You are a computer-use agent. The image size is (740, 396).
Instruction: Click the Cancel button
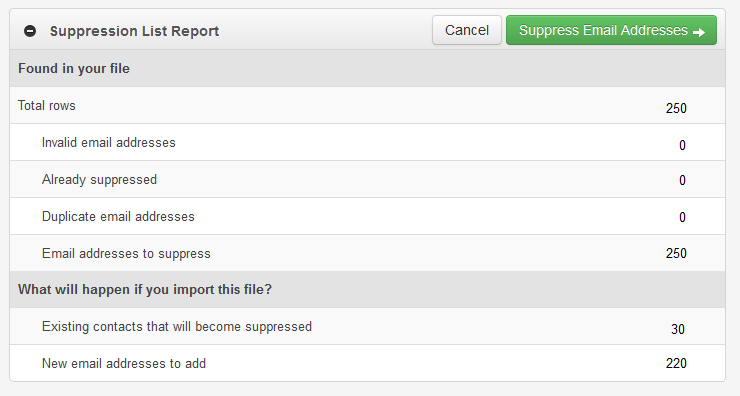point(467,30)
